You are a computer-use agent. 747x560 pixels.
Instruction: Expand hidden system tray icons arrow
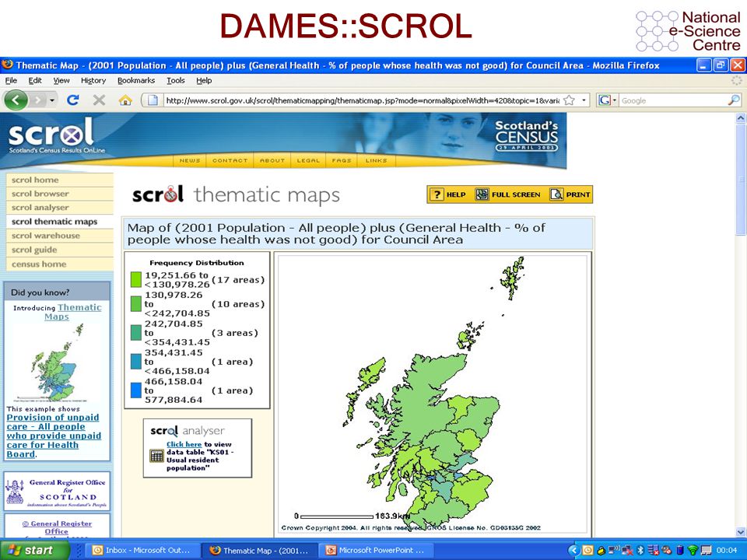coord(573,551)
